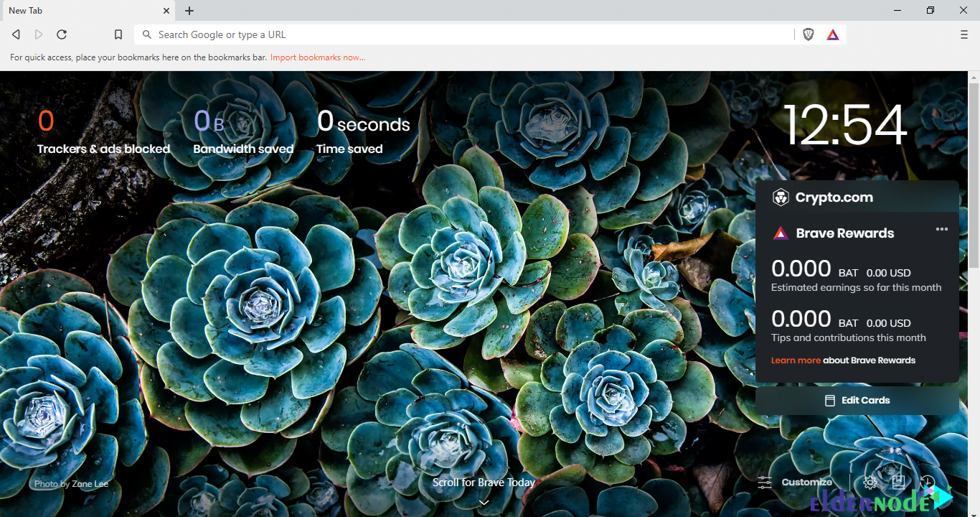Click the sliders icon beside Customize
Screen dimensions: 980x517
click(x=764, y=482)
